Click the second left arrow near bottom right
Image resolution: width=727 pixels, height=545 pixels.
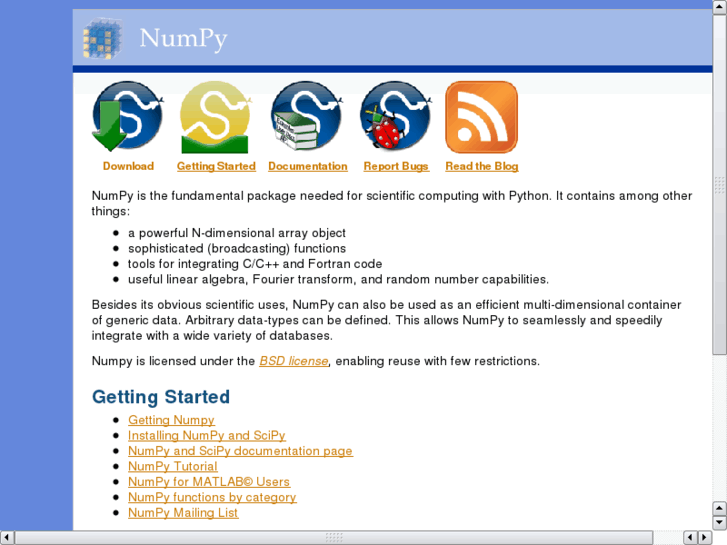click(691, 538)
